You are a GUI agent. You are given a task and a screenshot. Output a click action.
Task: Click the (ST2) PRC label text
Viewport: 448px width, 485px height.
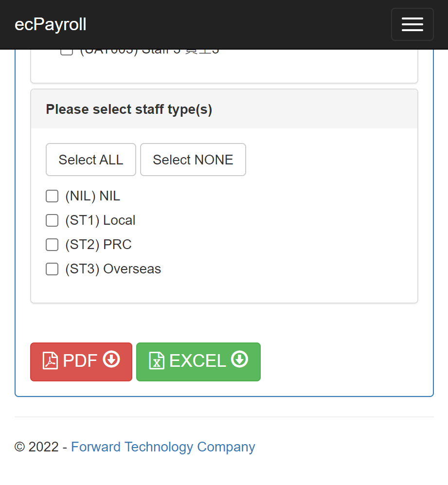click(x=98, y=245)
